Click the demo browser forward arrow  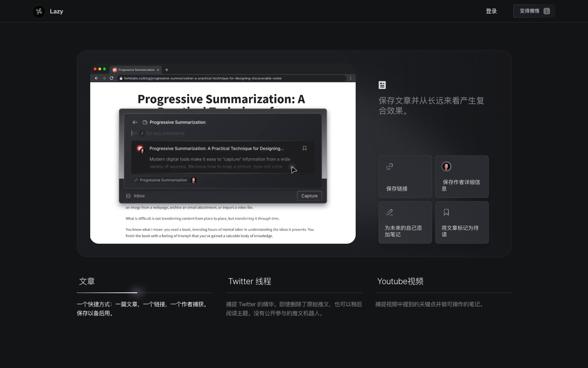(x=104, y=78)
